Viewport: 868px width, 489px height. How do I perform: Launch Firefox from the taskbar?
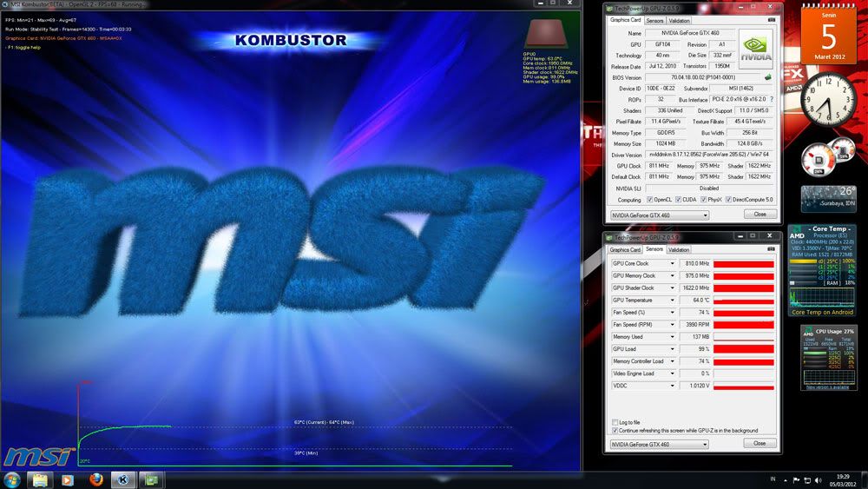(x=95, y=479)
